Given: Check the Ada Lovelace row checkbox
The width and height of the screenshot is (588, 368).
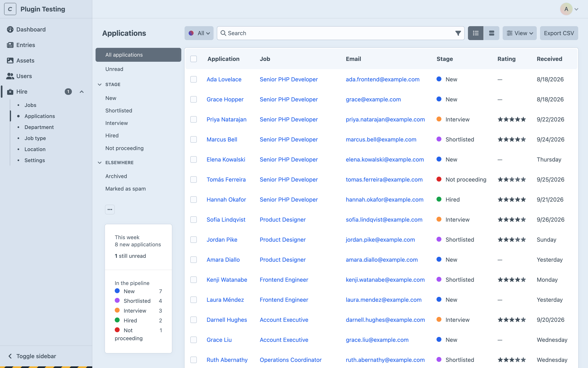Looking at the screenshot, I should point(194,79).
